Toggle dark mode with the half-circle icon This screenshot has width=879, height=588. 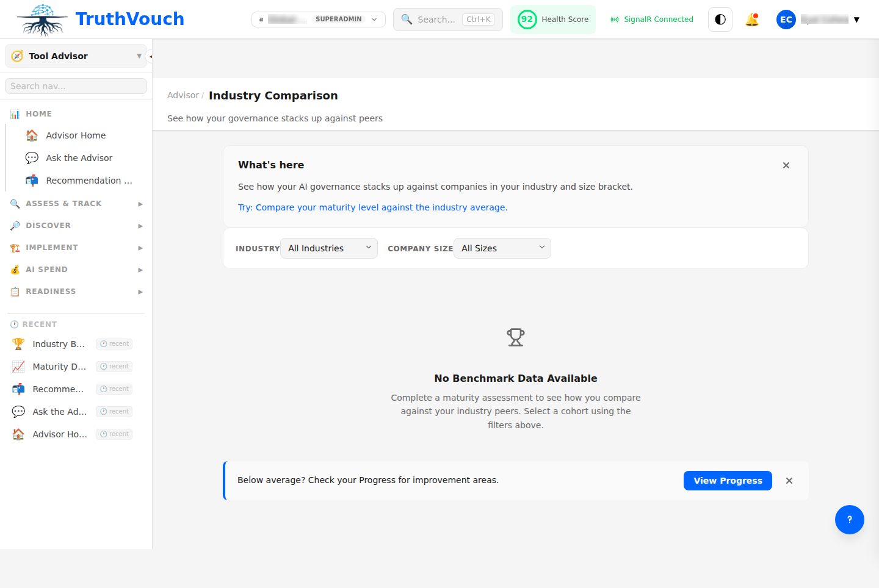click(720, 19)
